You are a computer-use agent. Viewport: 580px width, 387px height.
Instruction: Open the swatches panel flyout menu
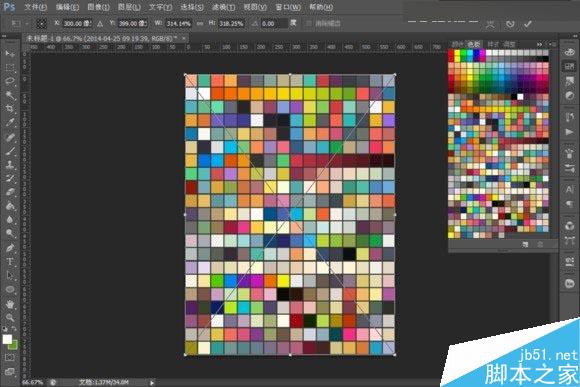(553, 44)
